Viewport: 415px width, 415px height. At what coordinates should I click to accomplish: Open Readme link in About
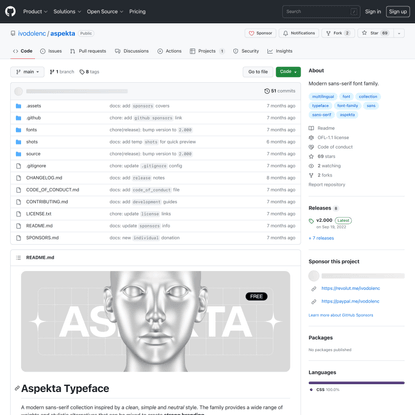coord(322,128)
